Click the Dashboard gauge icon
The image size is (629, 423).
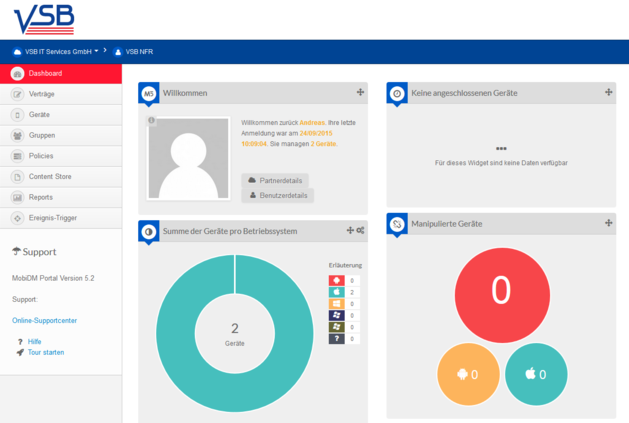coord(17,74)
